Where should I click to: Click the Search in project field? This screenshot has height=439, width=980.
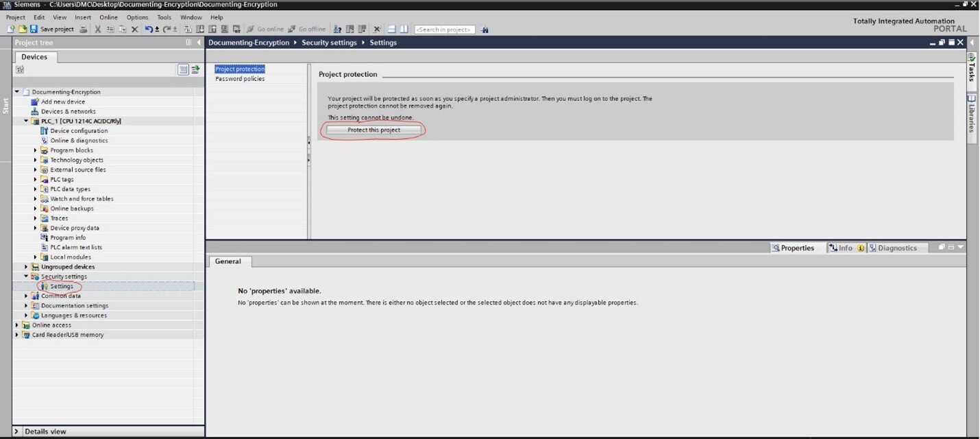tap(444, 29)
